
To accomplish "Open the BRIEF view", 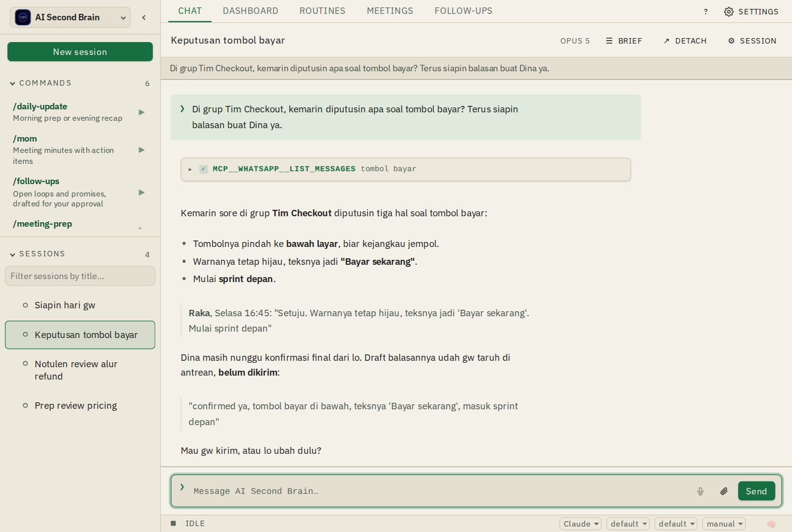I will [x=624, y=41].
